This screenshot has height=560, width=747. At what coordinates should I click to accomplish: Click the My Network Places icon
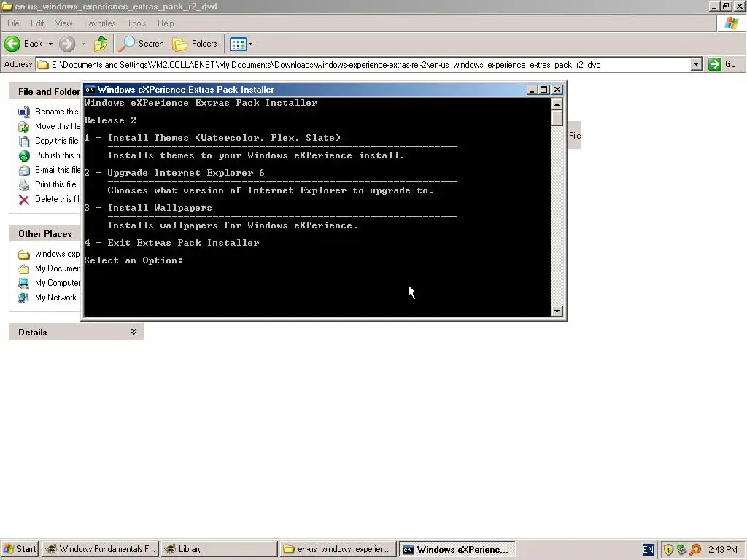24,298
